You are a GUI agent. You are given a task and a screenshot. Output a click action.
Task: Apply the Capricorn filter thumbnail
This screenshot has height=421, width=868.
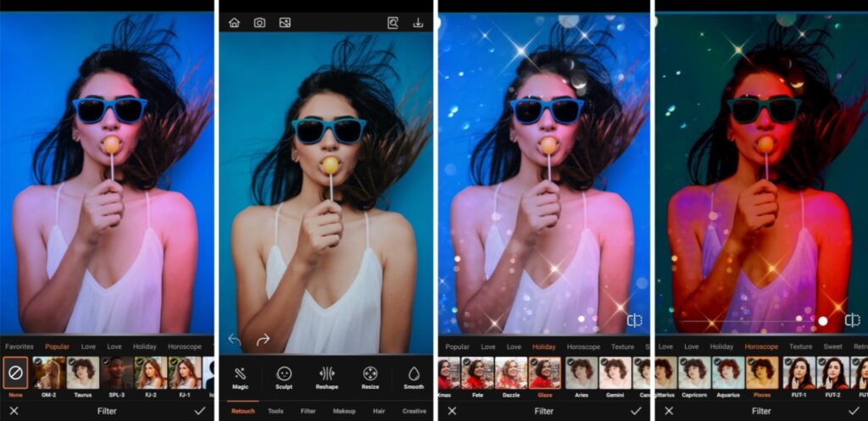[x=695, y=373]
